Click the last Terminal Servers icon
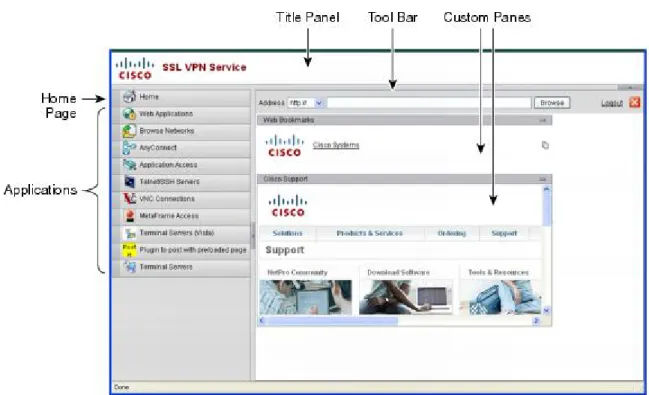 pyautogui.click(x=130, y=267)
